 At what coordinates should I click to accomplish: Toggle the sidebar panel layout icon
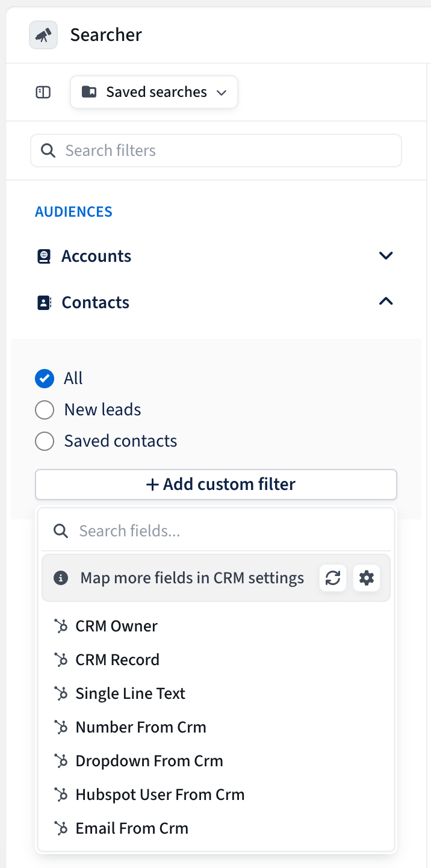click(43, 92)
